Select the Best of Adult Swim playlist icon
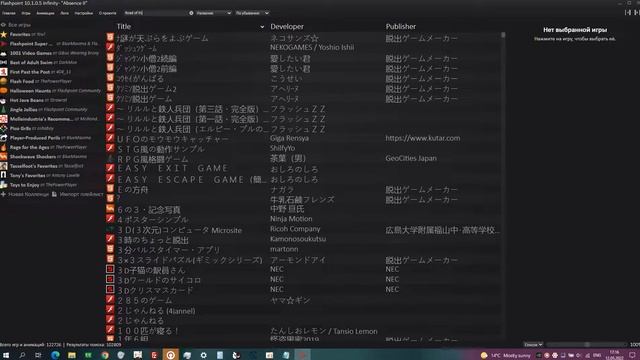 tap(4, 62)
